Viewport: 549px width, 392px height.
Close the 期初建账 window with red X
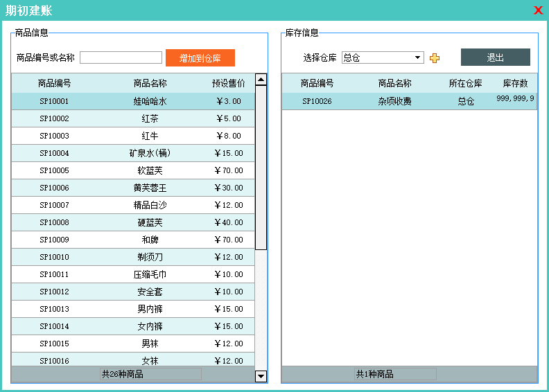pos(538,10)
